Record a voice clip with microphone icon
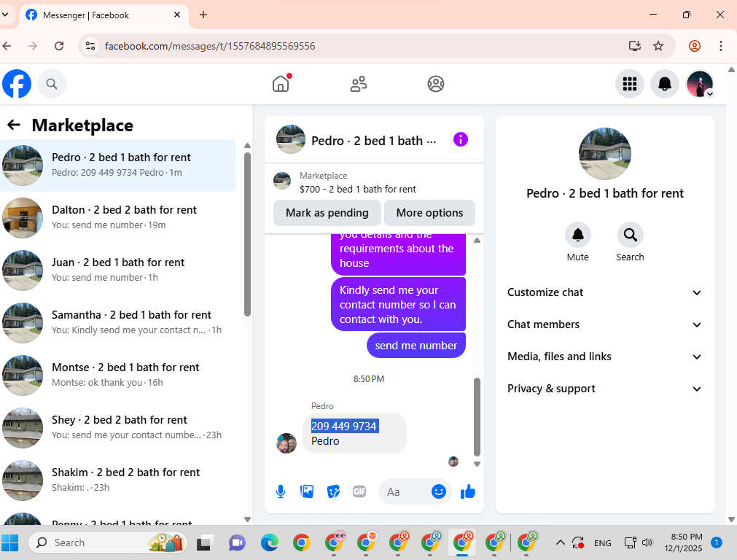This screenshot has width=737, height=560. click(281, 491)
